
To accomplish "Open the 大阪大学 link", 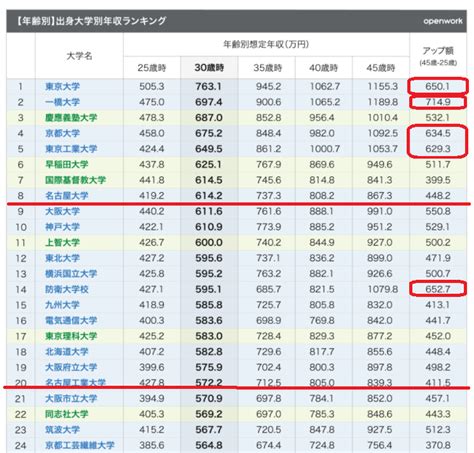I will point(62,211).
